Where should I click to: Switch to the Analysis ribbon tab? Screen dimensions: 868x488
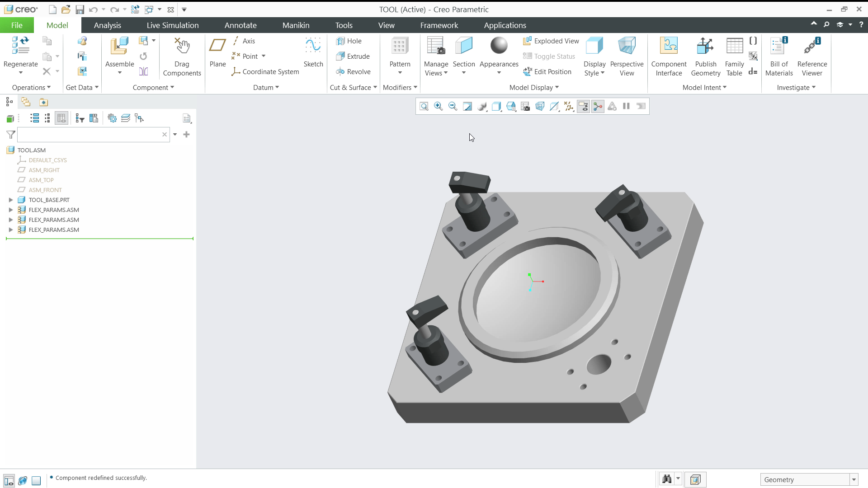[108, 25]
